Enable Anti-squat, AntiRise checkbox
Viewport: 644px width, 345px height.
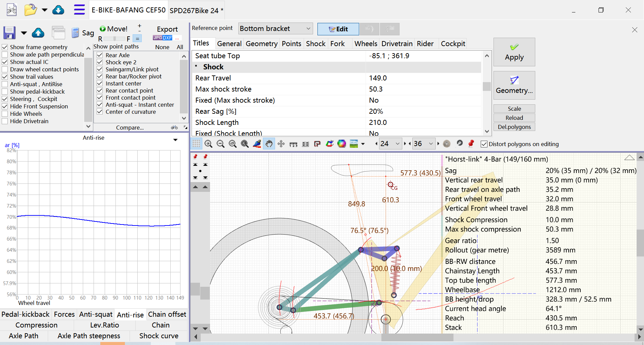[5, 84]
